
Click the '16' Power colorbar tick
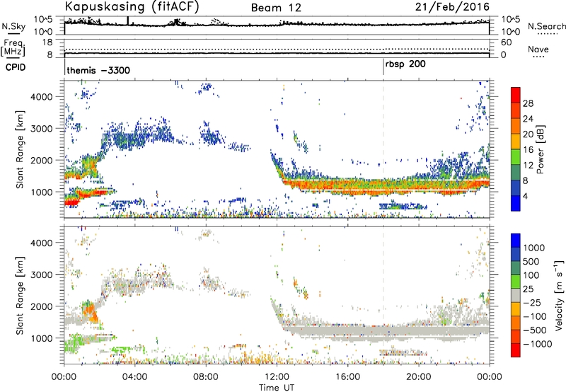528,150
